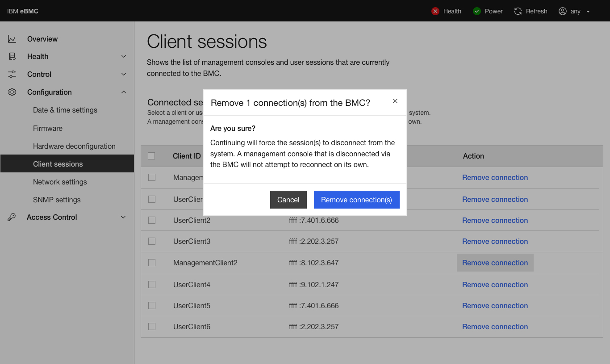Click the user profile icon
This screenshot has width=610, height=364.
point(563,11)
